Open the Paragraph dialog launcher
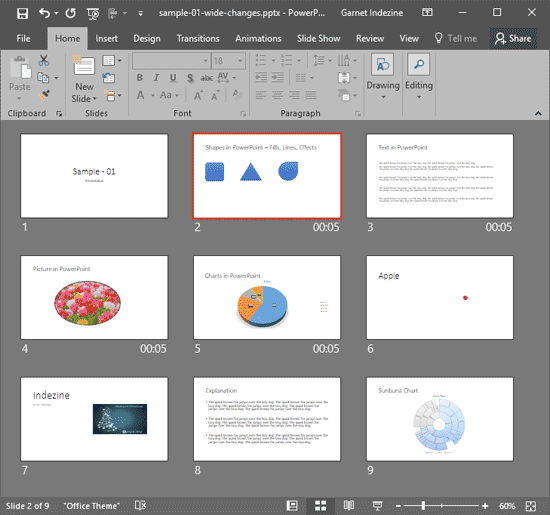Image resolution: width=550 pixels, height=515 pixels. [x=358, y=113]
